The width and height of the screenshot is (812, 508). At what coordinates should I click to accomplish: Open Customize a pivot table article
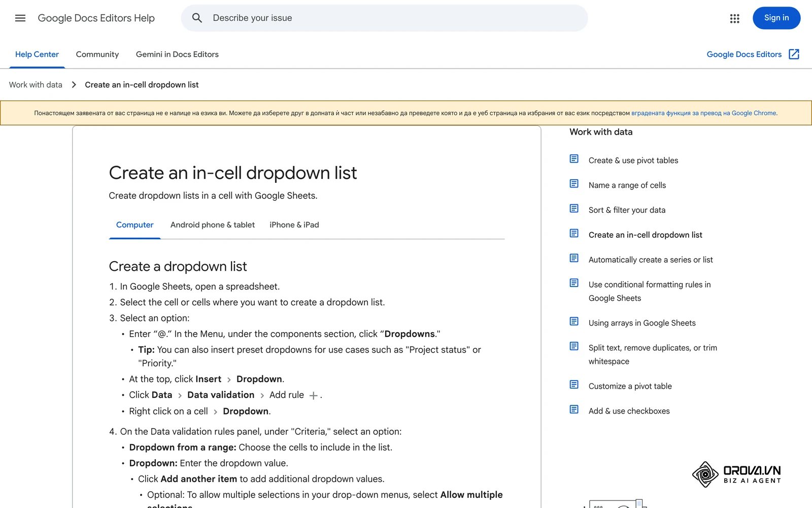coord(630,387)
